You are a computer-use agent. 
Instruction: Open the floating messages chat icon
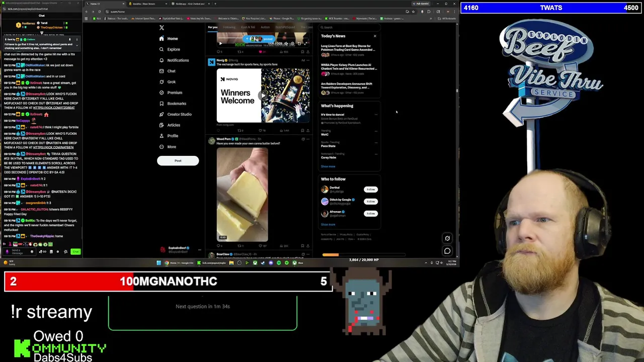coord(447,251)
